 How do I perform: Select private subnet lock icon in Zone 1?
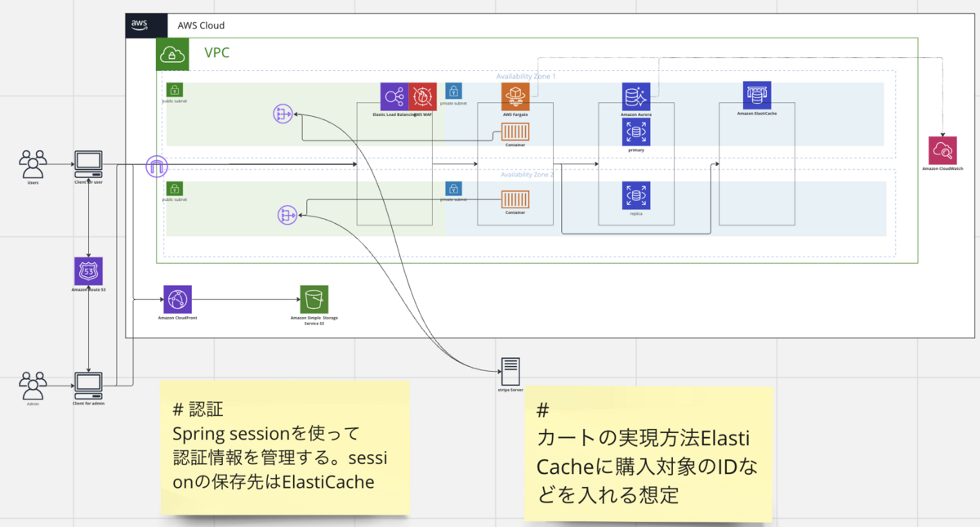click(x=454, y=91)
